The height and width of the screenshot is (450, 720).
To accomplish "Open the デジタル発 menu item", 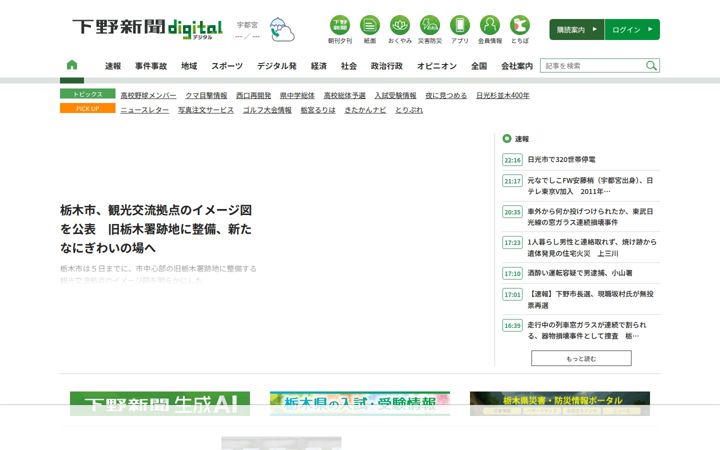I will [x=277, y=66].
